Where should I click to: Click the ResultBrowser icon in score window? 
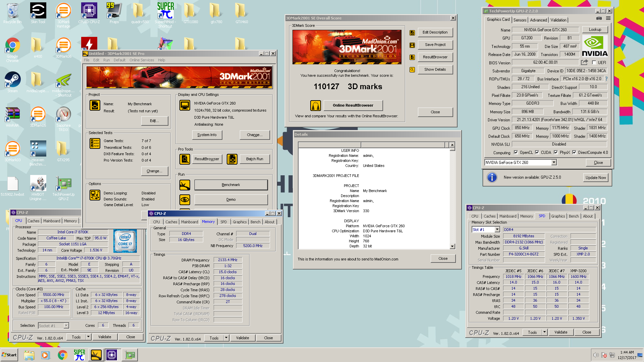click(x=412, y=57)
